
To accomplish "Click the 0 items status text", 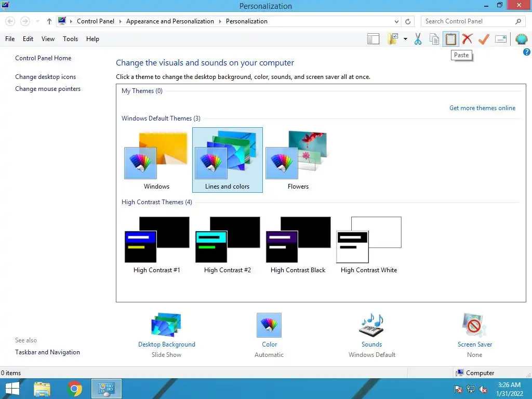I will point(11,373).
